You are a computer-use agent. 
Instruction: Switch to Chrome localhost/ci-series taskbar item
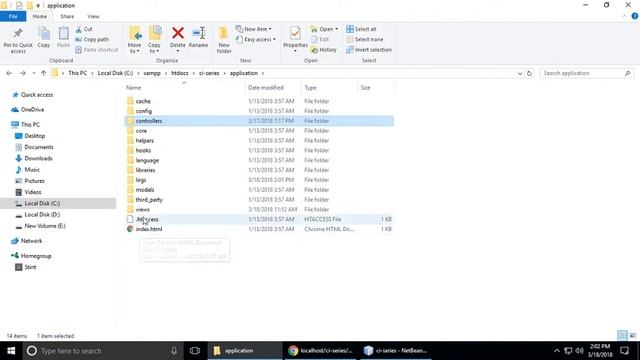(321, 351)
